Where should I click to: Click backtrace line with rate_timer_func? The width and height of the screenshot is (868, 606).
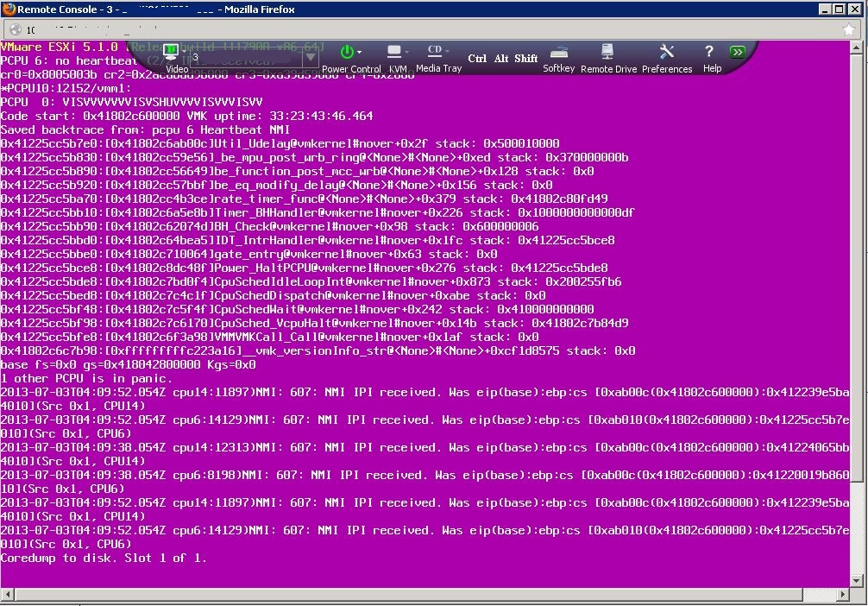[304, 199]
